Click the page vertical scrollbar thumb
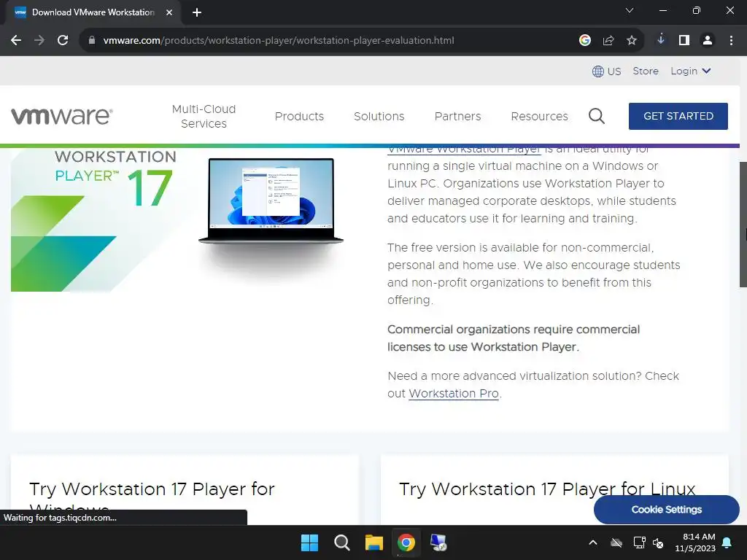The height and width of the screenshot is (560, 747). [x=743, y=224]
